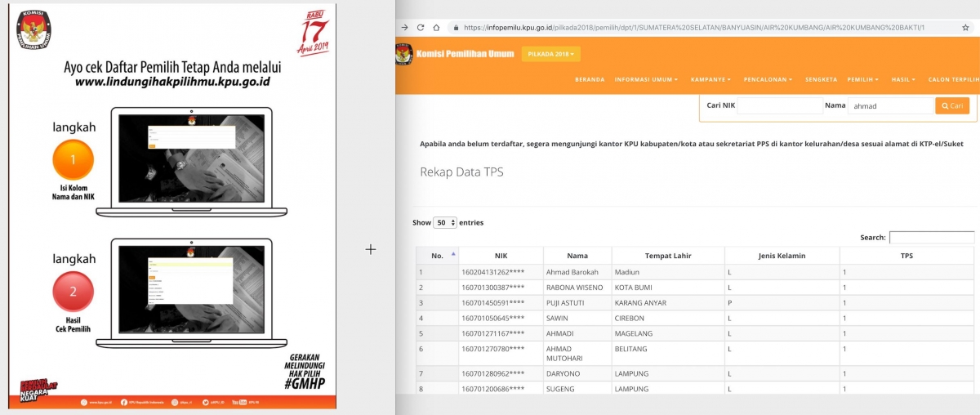Go to the browser home page icon
Image resolution: width=980 pixels, height=415 pixels.
pos(436,27)
